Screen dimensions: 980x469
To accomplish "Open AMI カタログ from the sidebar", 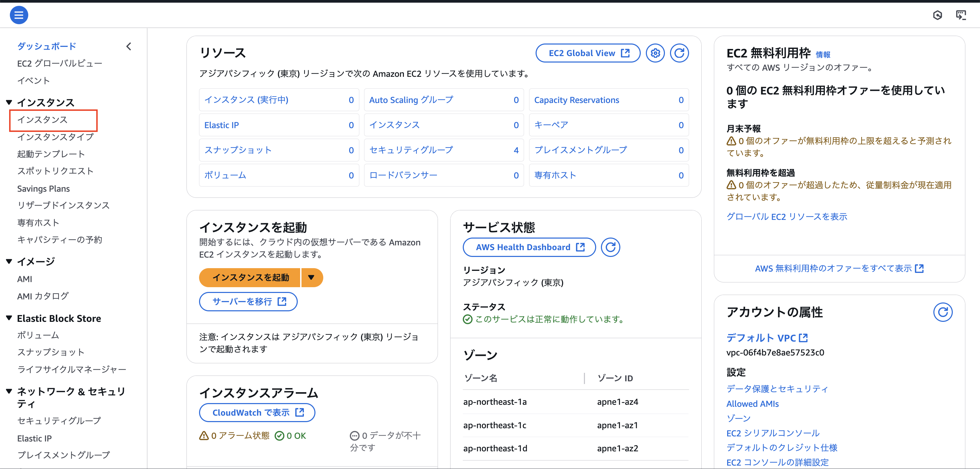I will coord(43,296).
